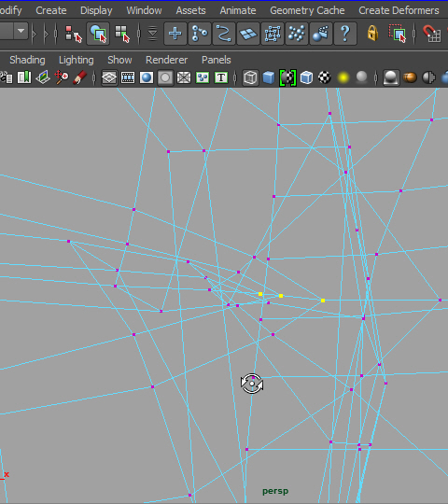Switch to select by component type

pos(122,34)
